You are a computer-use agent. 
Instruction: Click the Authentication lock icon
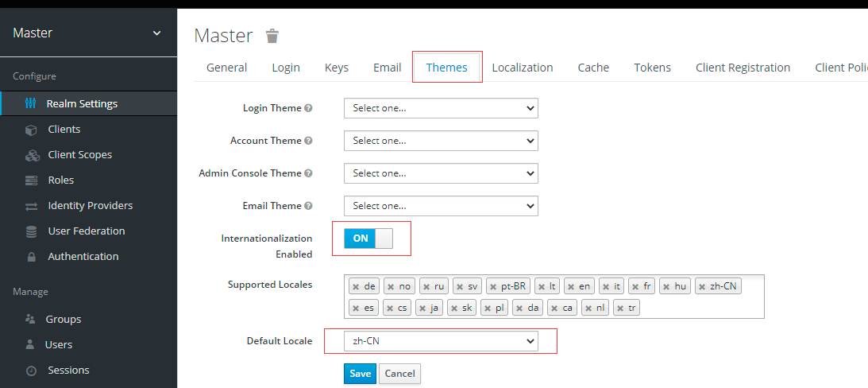pos(32,257)
